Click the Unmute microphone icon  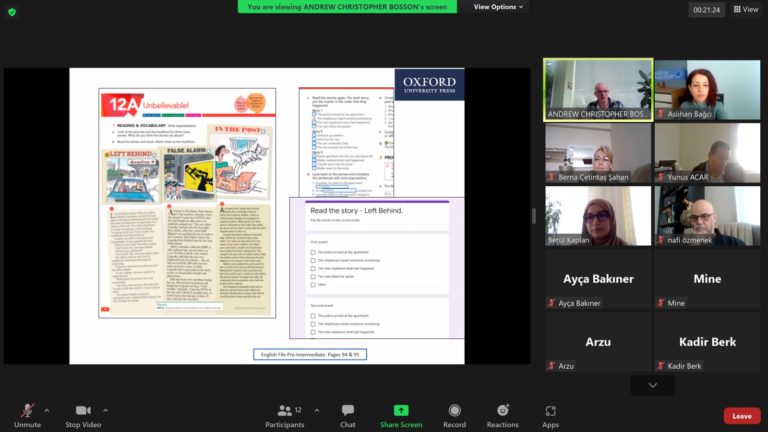click(x=27, y=410)
